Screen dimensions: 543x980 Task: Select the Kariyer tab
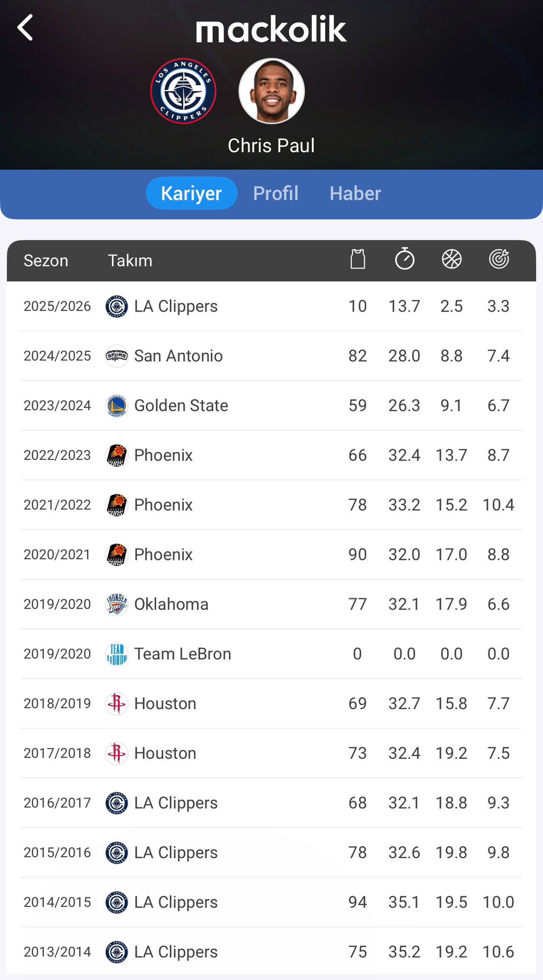coord(192,193)
